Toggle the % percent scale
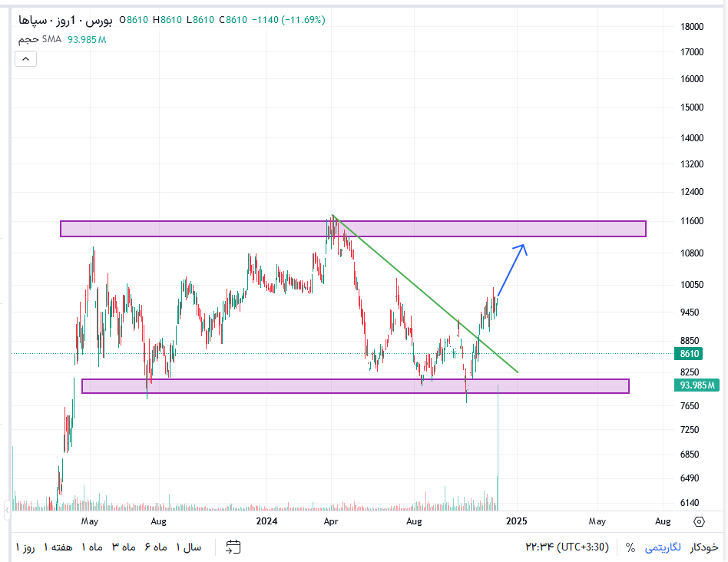 pyautogui.click(x=630, y=547)
